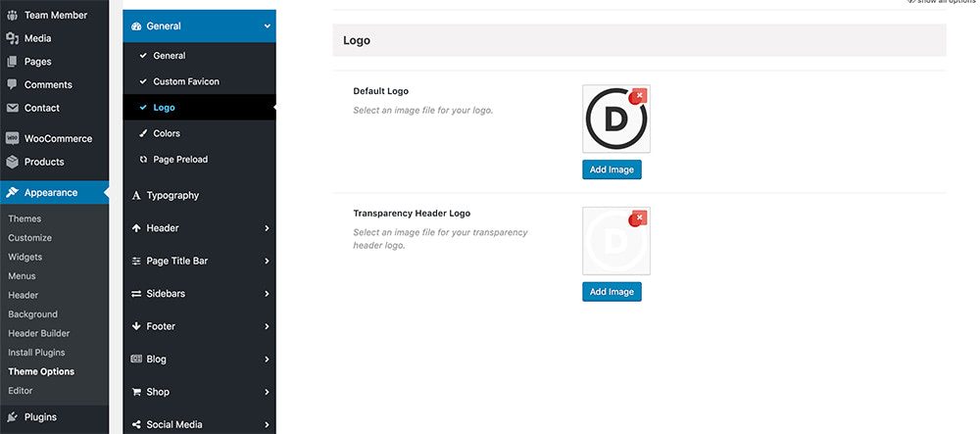Expand the Shop section arrow
The image size is (980, 434).
[x=267, y=392]
